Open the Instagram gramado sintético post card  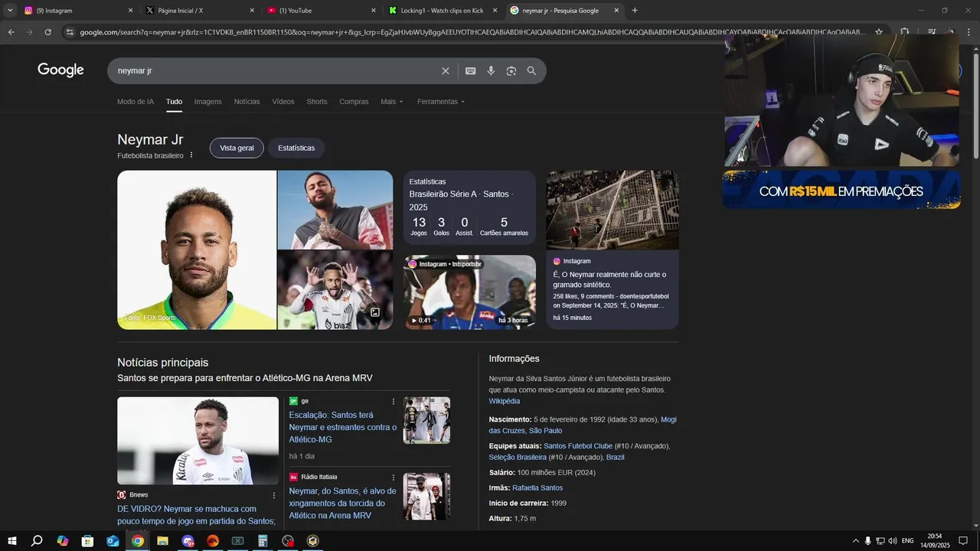point(612,249)
